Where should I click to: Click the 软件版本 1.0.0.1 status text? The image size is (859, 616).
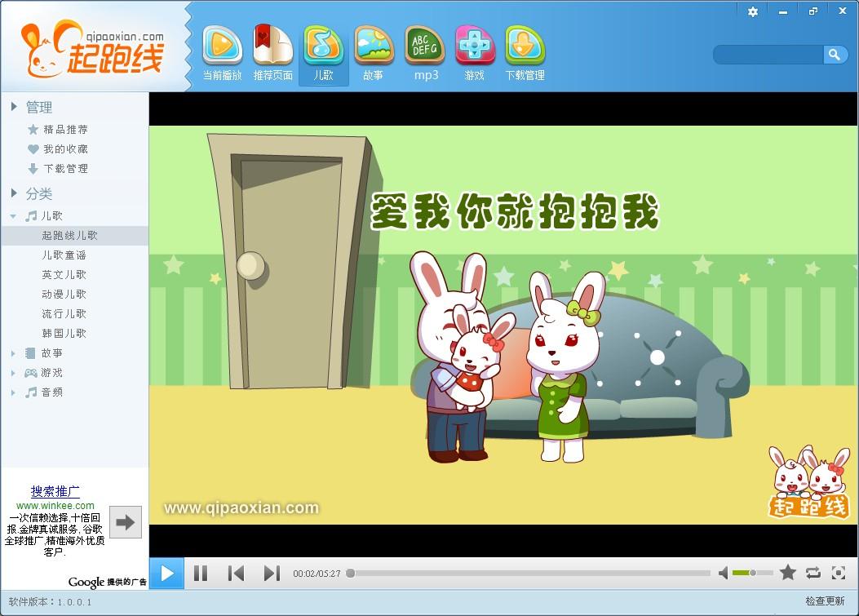click(x=51, y=602)
